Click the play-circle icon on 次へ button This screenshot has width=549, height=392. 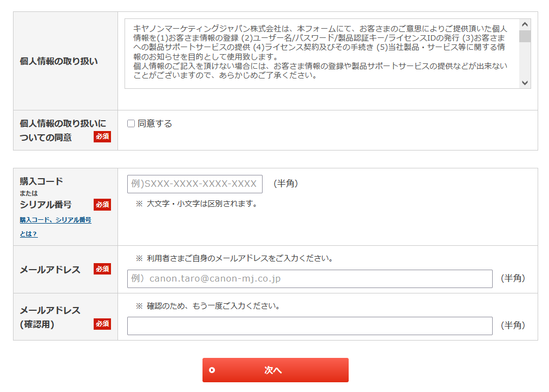(x=212, y=370)
